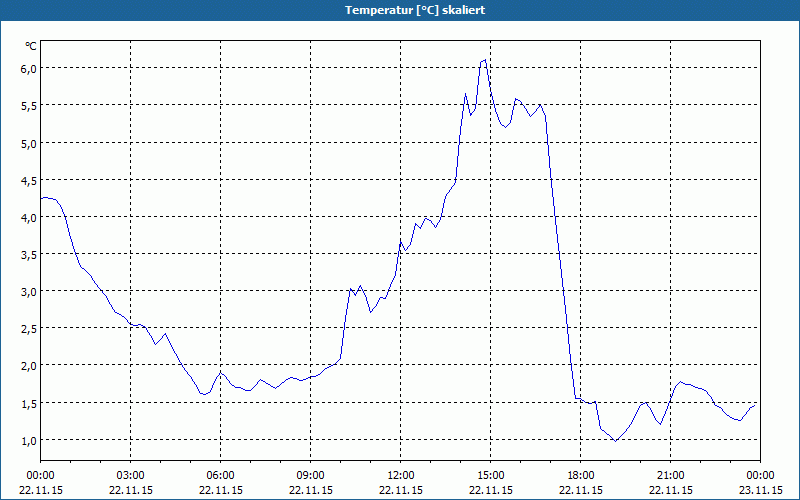Image resolution: width=800 pixels, height=500 pixels.
Task: Click the curve's highest peak above 6,0
Action: [x=485, y=60]
